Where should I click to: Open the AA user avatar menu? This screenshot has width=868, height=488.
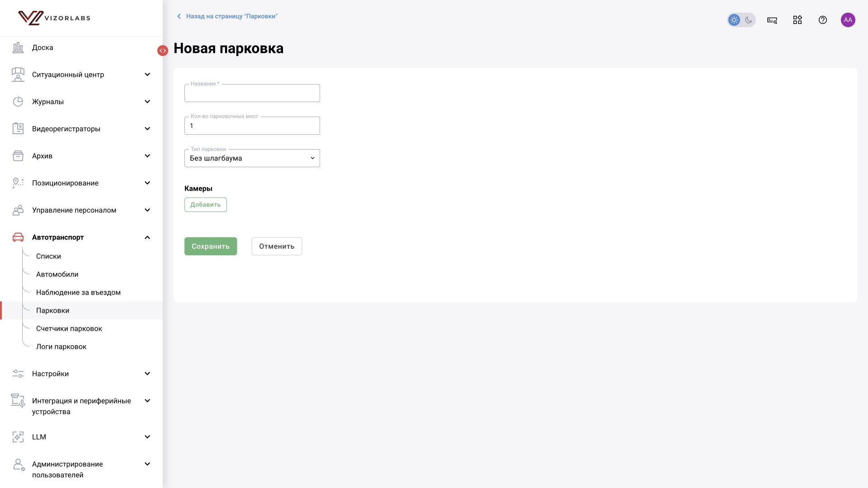[x=848, y=20]
